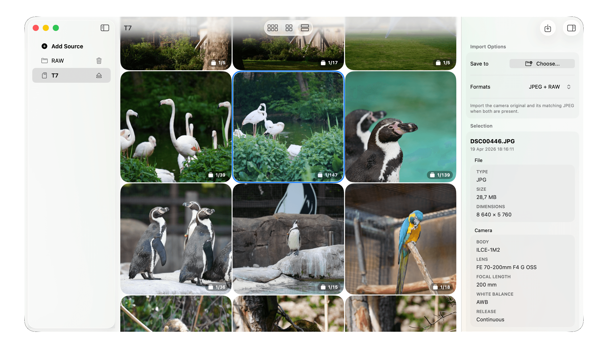Viewport: 608px width, 364px height.
Task: Click the Add Source label
Action: point(67,46)
